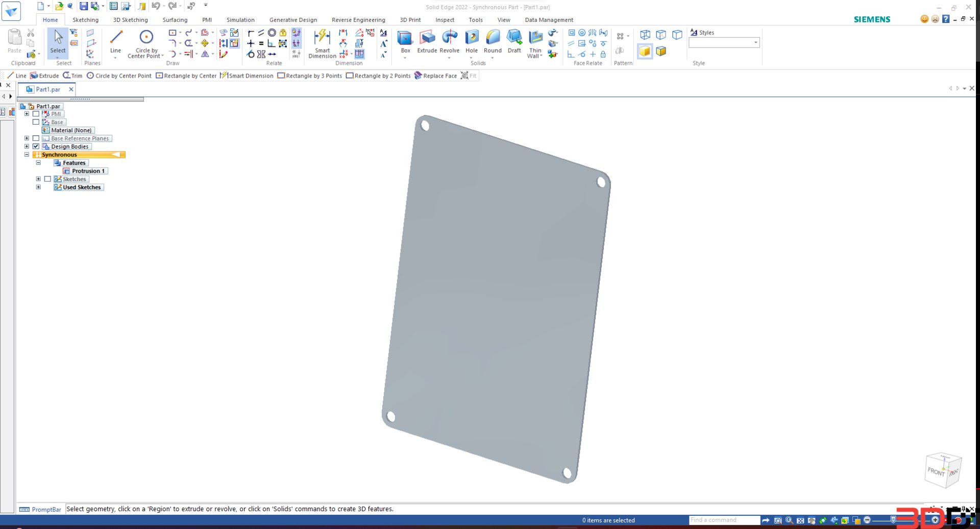Open the Thin Wall command
The width and height of the screenshot is (980, 529).
coord(535,43)
